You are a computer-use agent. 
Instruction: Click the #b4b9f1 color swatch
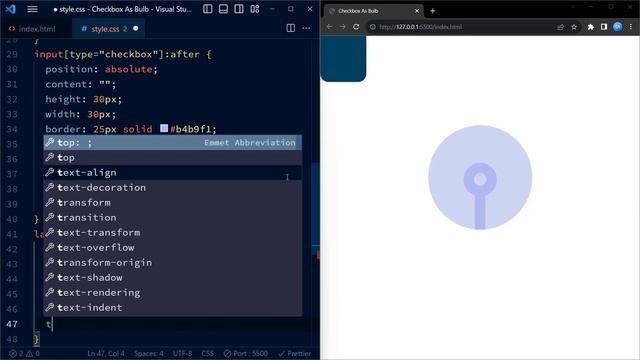point(164,129)
